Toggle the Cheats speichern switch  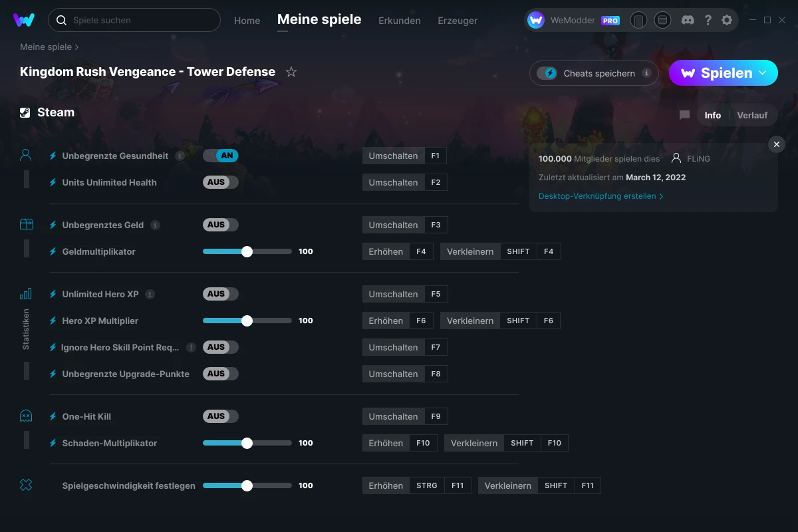coord(547,73)
